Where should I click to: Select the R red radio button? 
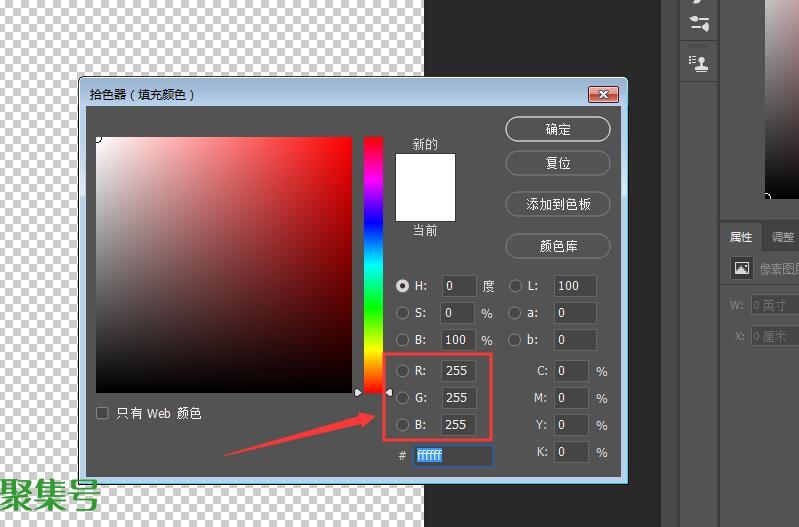[403, 371]
